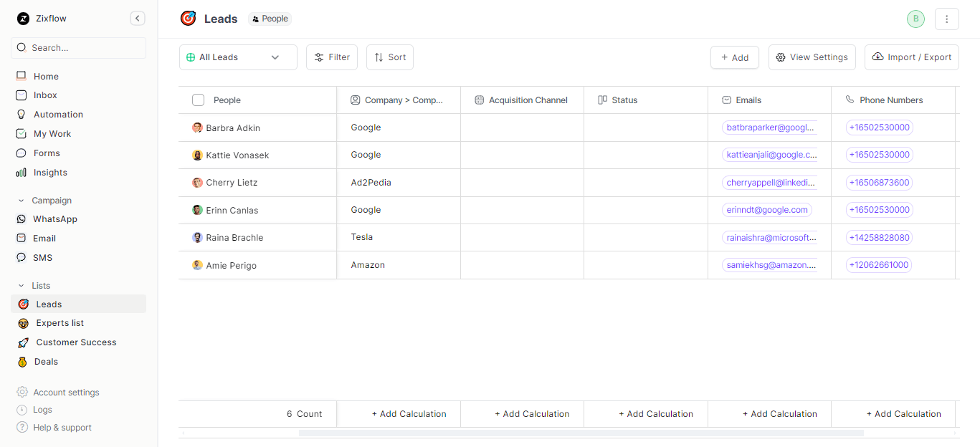This screenshot has height=447, width=980.
Task: Click the Filter button
Action: [x=332, y=57]
